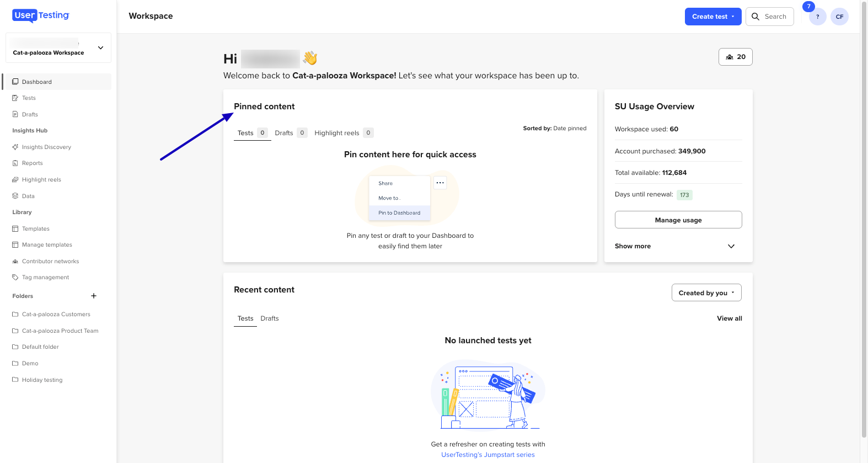Viewport: 868px width, 463px height.
Task: Click the UserTesting logo
Action: (x=40, y=15)
